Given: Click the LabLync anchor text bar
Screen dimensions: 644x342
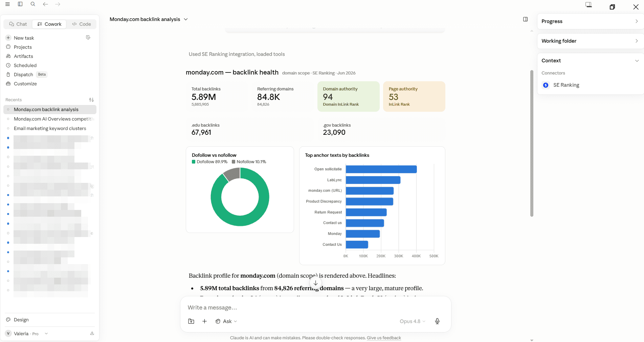Looking at the screenshot, I should click(x=373, y=180).
